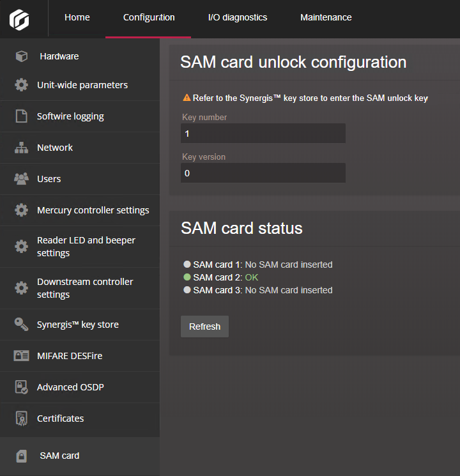Open the Certificates page
The width and height of the screenshot is (460, 476).
[x=80, y=418]
